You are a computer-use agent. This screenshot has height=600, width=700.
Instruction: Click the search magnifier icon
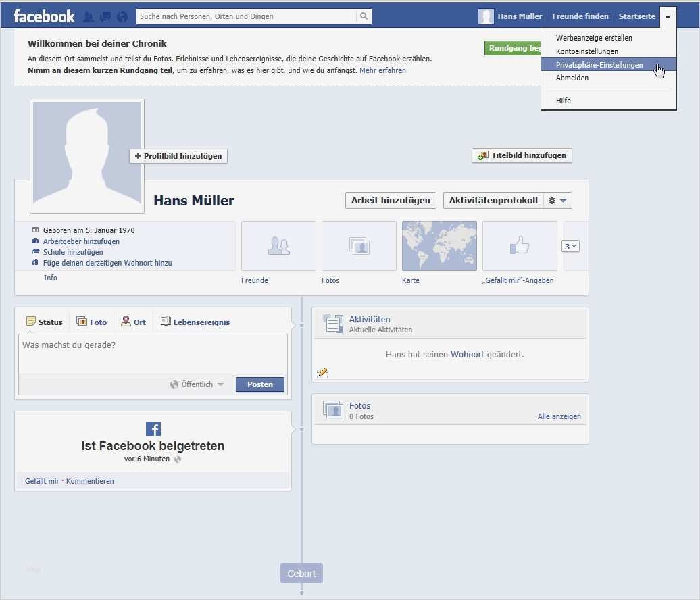pos(364,16)
